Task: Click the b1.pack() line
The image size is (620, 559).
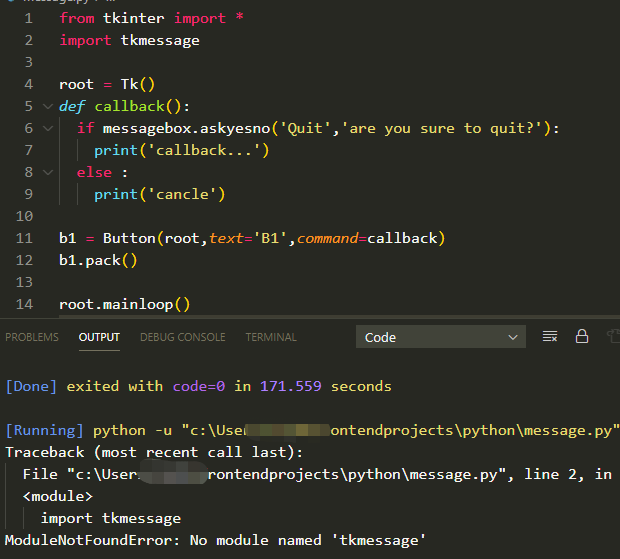Action: (98, 261)
